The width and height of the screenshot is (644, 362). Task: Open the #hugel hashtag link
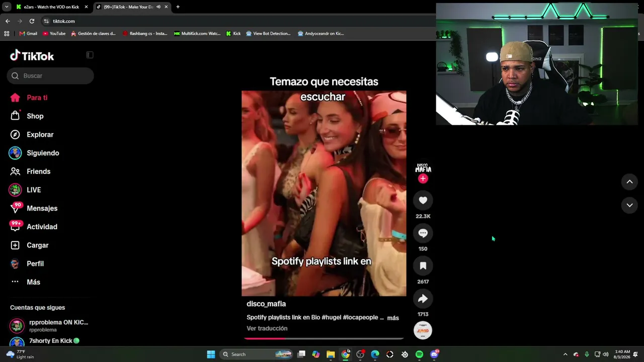[x=332, y=317]
